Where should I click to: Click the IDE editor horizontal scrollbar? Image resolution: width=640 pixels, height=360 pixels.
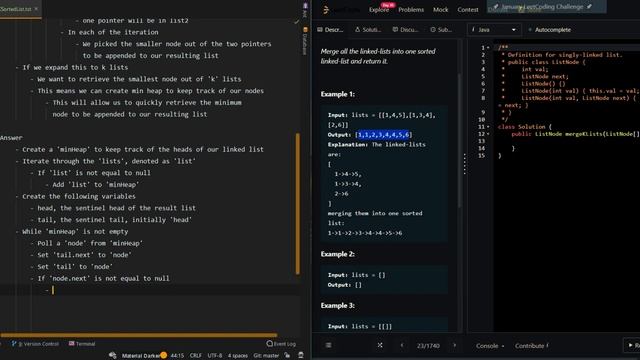[139, 335]
